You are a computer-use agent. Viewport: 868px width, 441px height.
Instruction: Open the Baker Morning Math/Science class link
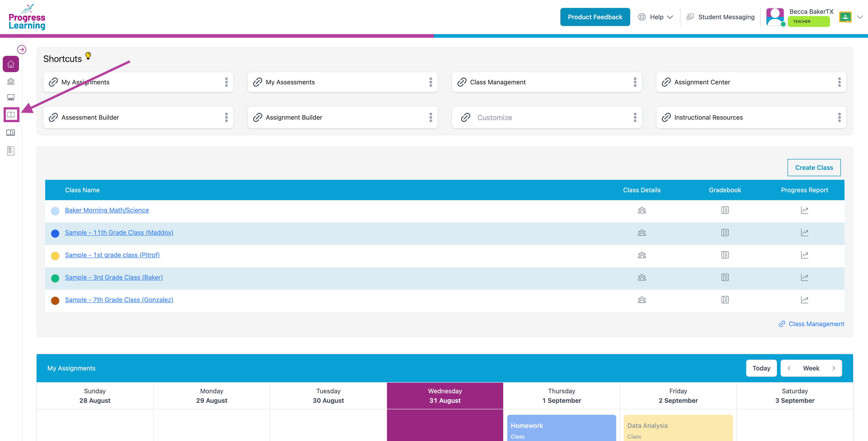pyautogui.click(x=107, y=210)
